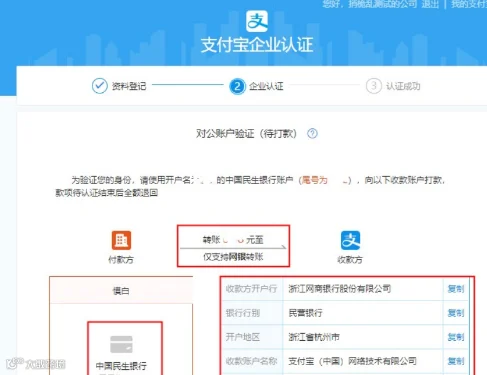Click the 慎白 payer name header
The image size is (487, 375).
point(121,291)
